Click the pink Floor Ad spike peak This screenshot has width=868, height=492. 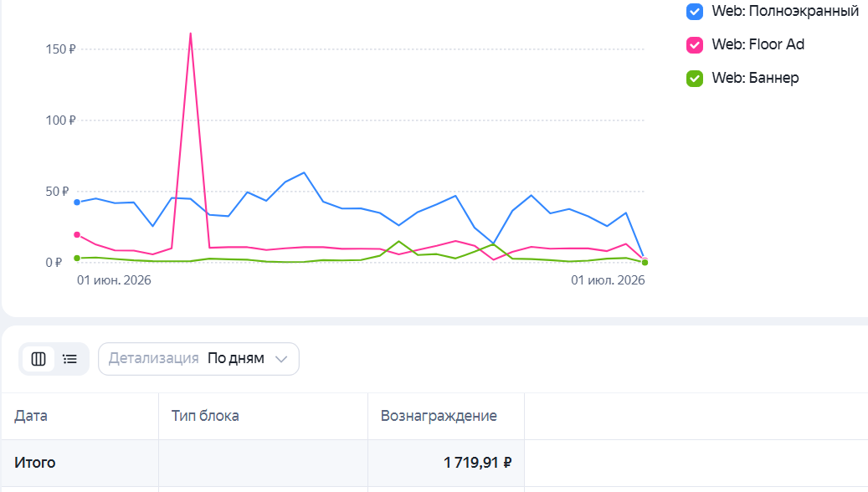pos(191,33)
